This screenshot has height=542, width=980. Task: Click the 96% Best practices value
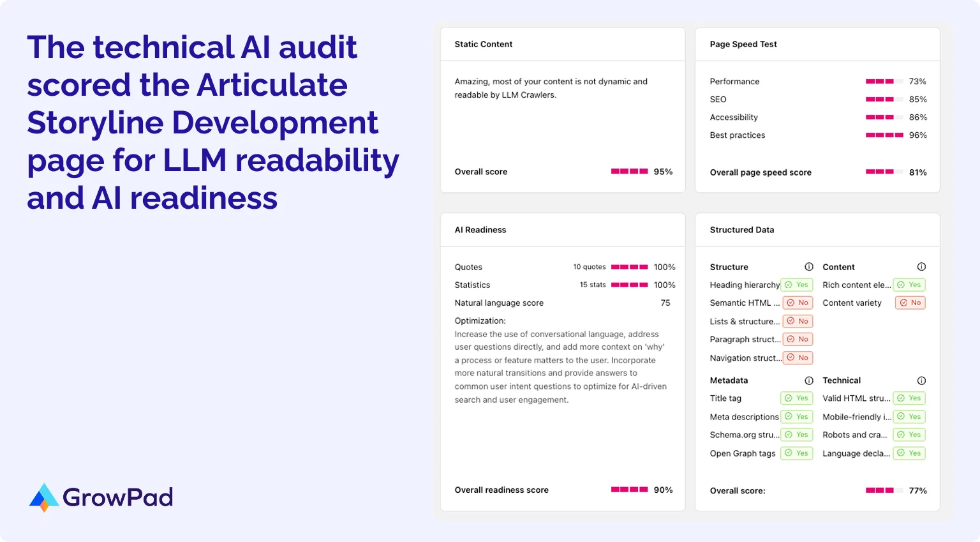pyautogui.click(x=917, y=135)
